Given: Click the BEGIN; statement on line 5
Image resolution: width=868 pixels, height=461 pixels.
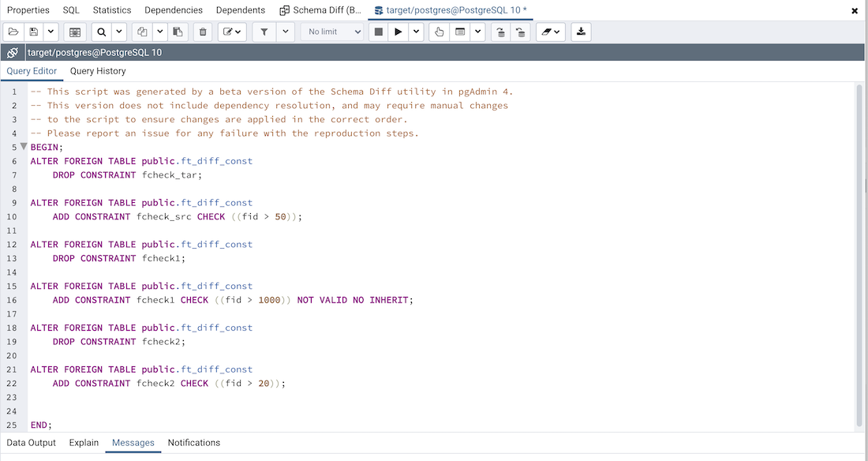Looking at the screenshot, I should tap(47, 148).
